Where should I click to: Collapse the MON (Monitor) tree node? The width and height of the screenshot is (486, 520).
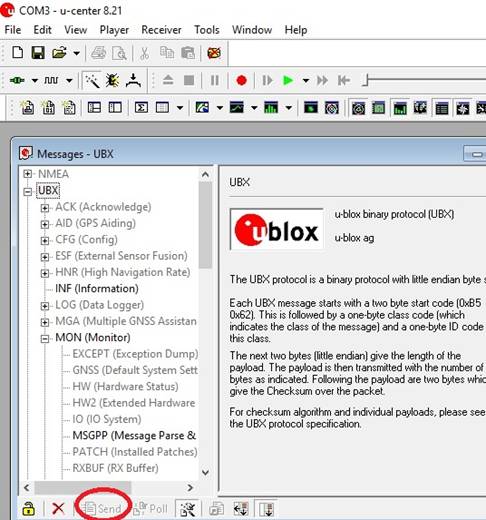point(45,338)
